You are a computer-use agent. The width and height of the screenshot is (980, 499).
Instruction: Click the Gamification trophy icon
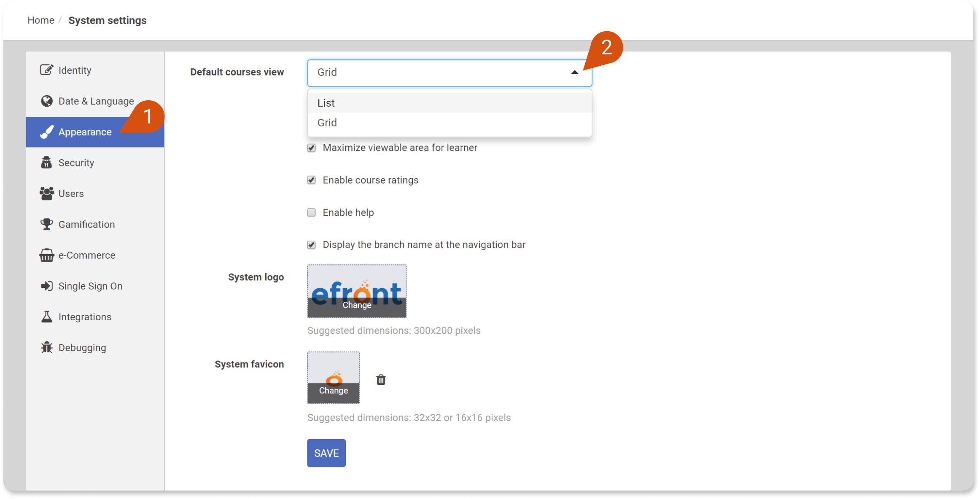coord(46,224)
